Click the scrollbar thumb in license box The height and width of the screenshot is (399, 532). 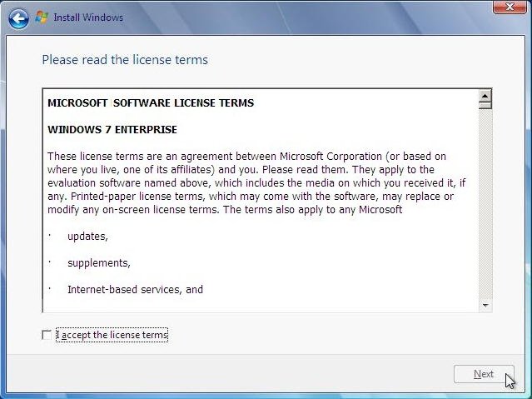tap(485, 106)
